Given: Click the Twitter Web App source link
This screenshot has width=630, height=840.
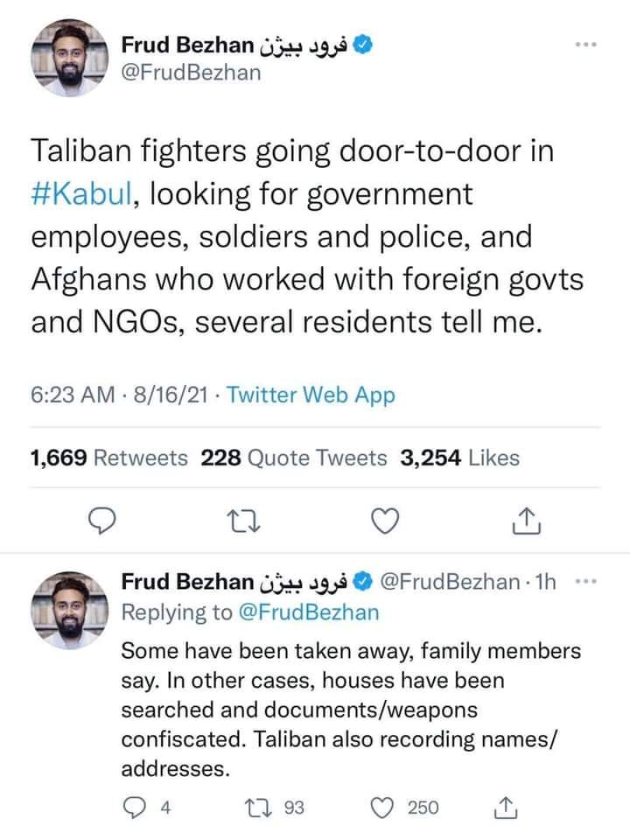Looking at the screenshot, I should 311,395.
